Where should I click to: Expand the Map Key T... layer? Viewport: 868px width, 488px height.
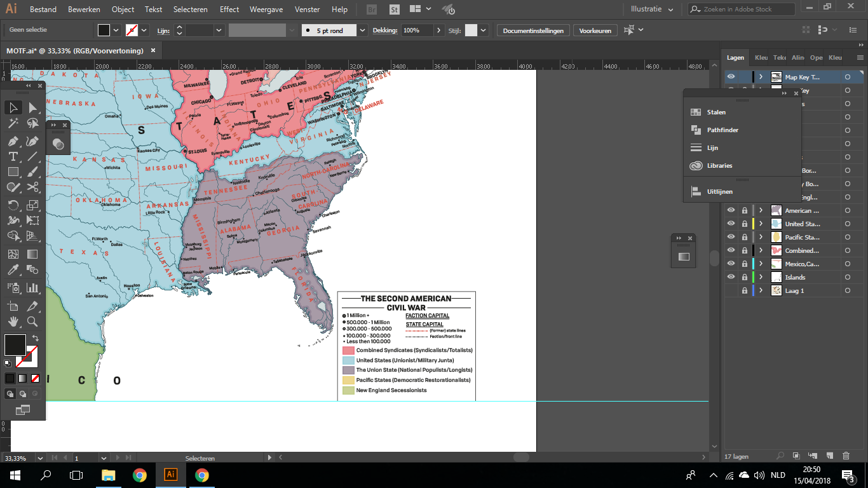pos(761,77)
